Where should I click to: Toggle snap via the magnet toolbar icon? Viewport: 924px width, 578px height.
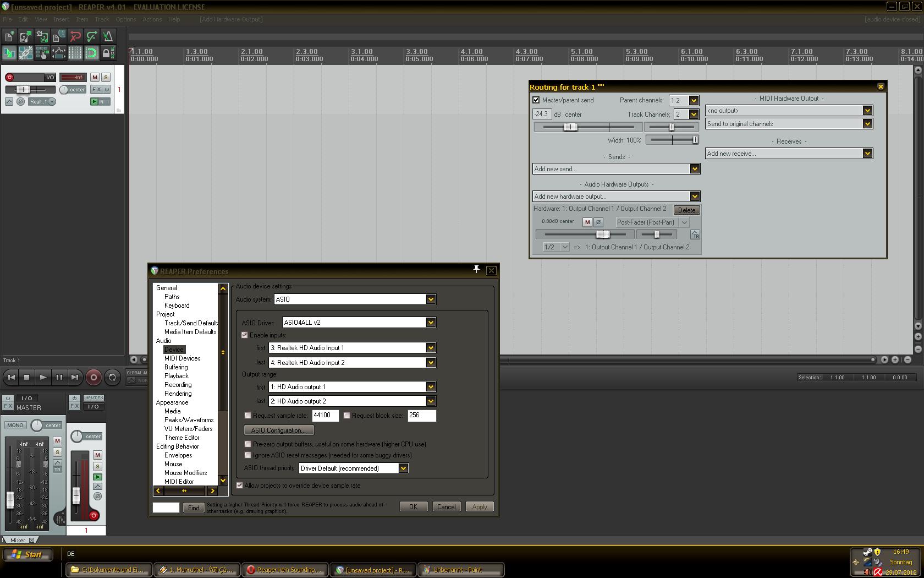91,53
